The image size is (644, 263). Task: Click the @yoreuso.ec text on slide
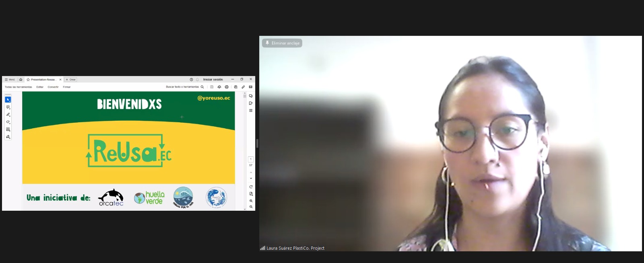click(214, 98)
